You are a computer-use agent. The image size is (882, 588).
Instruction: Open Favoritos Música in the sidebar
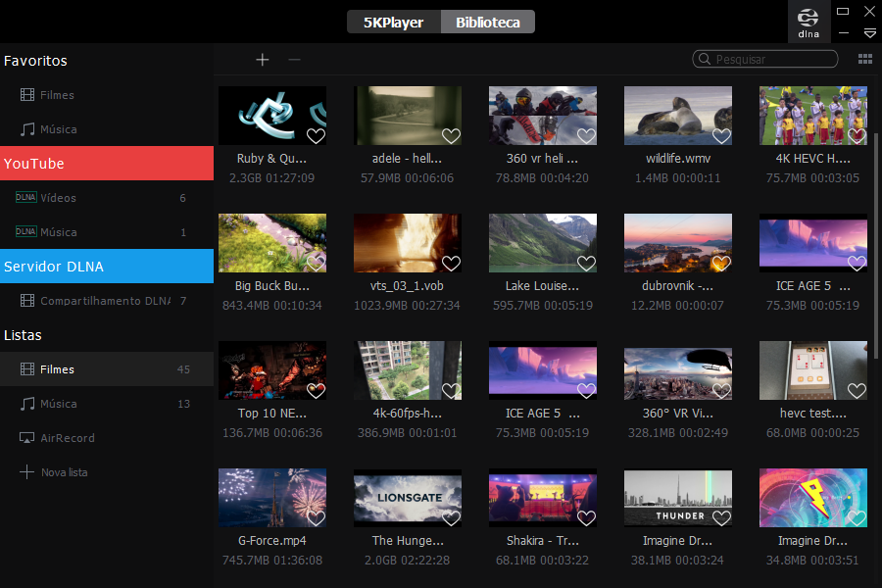click(x=59, y=129)
